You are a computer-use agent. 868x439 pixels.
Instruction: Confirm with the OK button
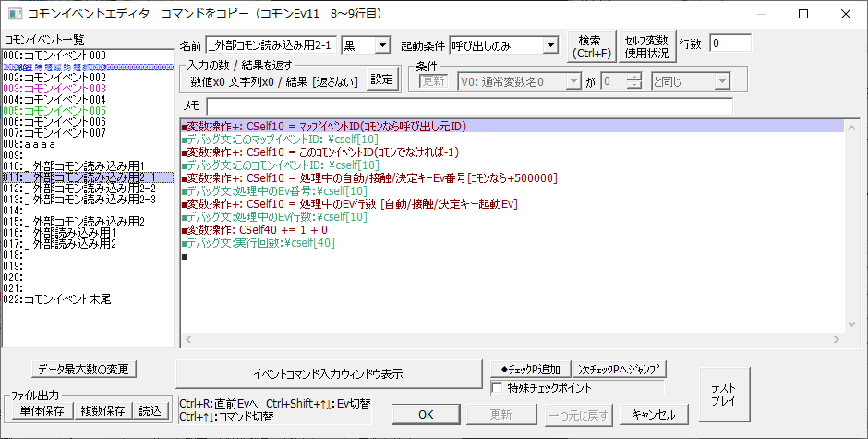426,415
